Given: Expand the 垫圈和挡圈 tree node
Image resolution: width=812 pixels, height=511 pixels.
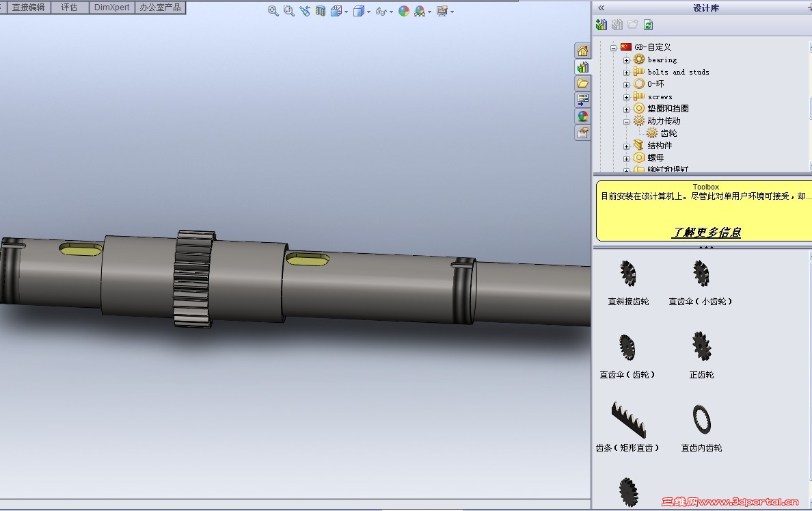Looking at the screenshot, I should [x=626, y=109].
